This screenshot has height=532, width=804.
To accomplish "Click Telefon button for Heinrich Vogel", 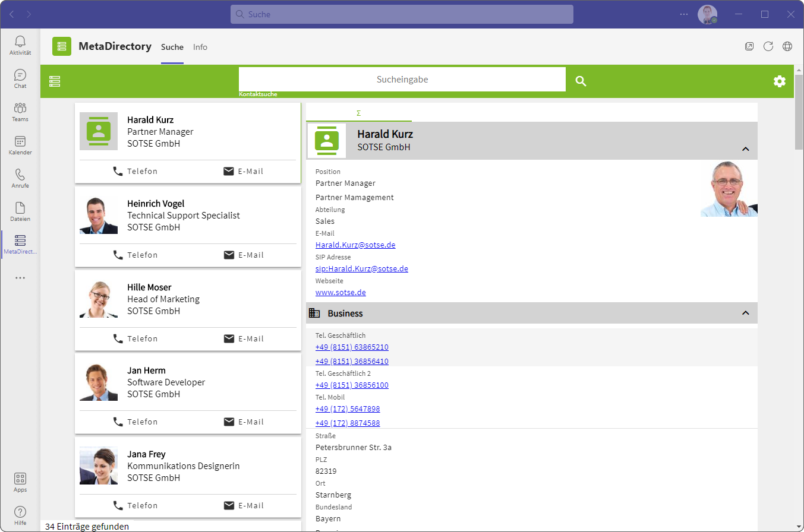I will point(135,255).
